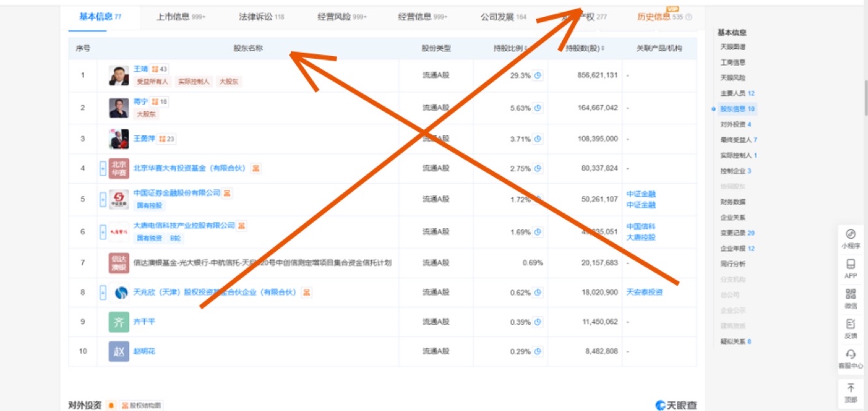Screen dimensions: 868x411
Task: Go to 最终受益人 7 in sidebar
Action: (x=738, y=140)
